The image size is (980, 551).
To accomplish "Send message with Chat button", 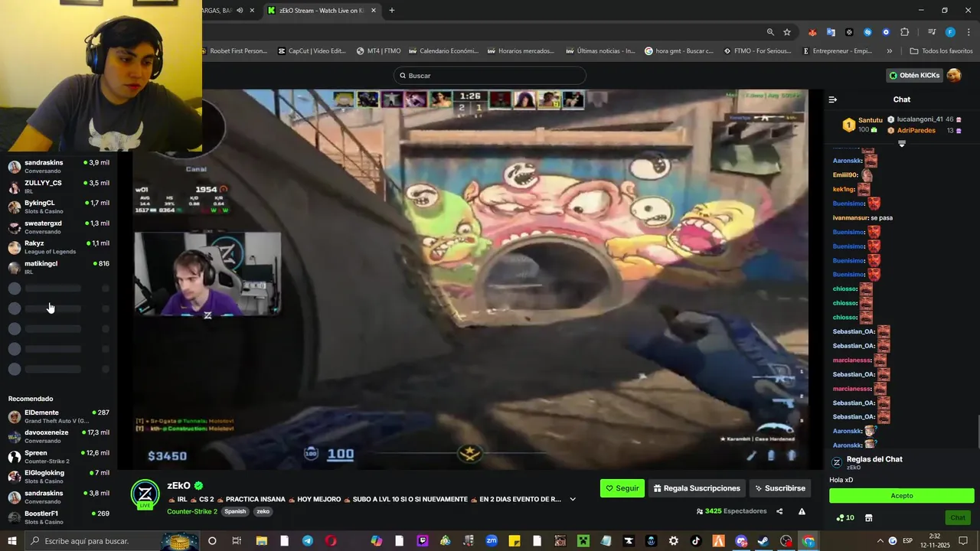I will click(x=958, y=518).
